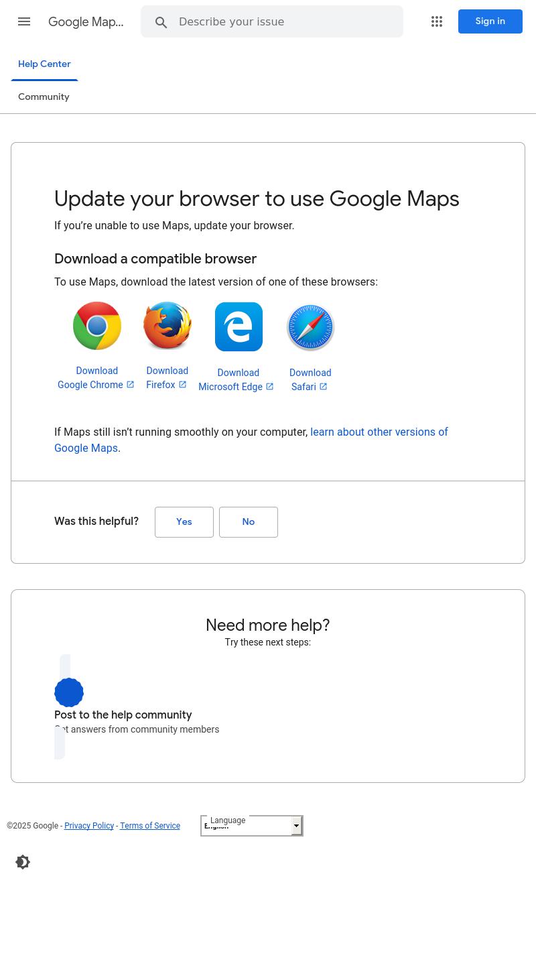
Task: Focus the Describe your issue field
Action: (286, 22)
